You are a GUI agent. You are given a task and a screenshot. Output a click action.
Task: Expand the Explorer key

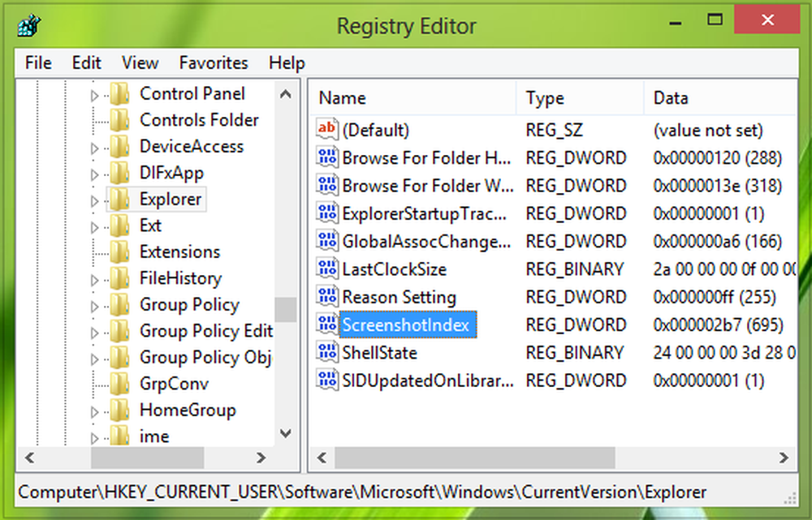click(94, 201)
